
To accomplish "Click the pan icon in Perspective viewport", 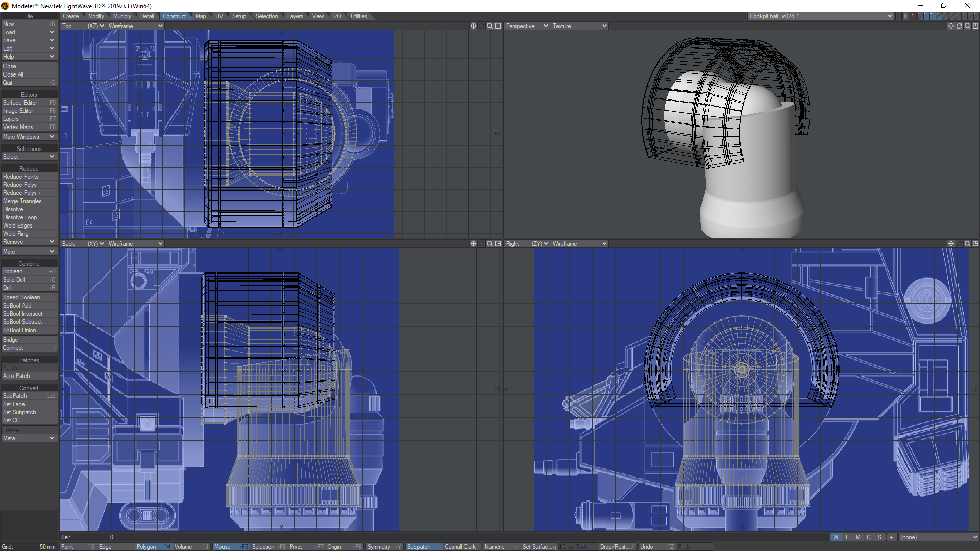I will click(x=951, y=26).
